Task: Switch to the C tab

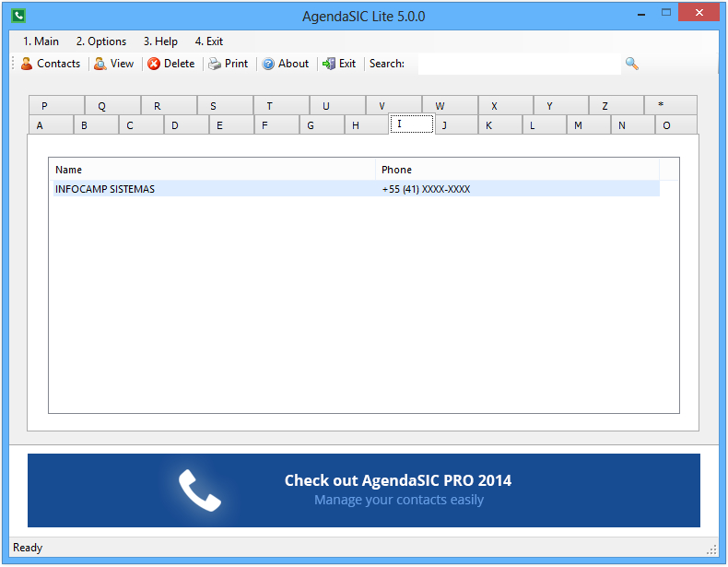Action: coord(141,124)
